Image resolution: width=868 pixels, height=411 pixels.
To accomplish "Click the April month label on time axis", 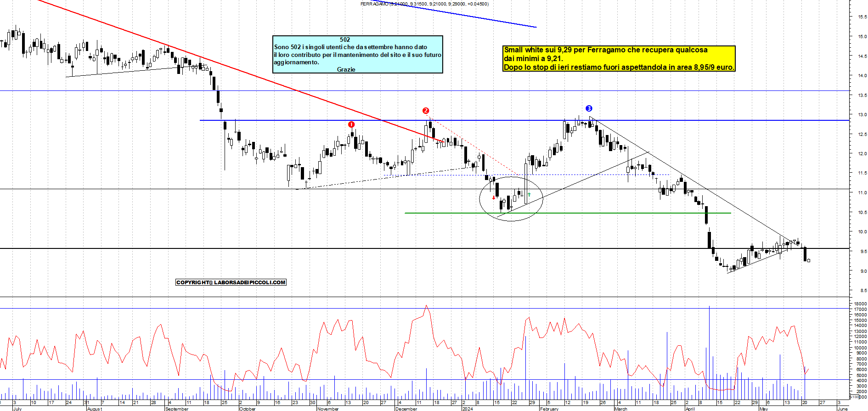I will [690, 409].
